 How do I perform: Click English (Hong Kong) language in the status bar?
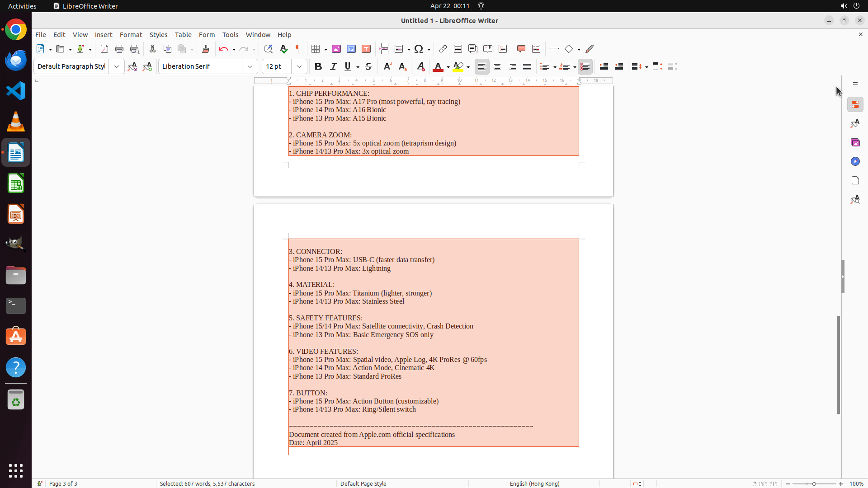[x=534, y=483]
